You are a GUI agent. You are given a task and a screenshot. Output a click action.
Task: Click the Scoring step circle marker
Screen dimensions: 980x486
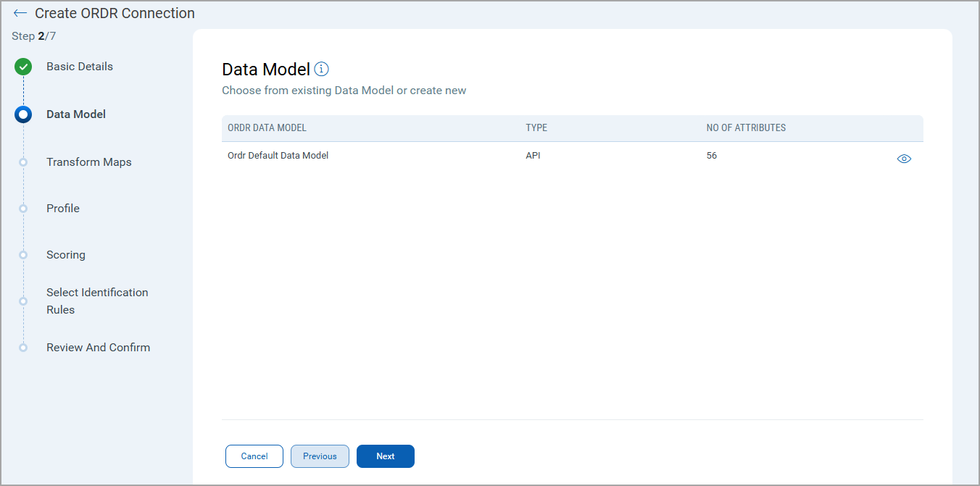pyautogui.click(x=23, y=255)
